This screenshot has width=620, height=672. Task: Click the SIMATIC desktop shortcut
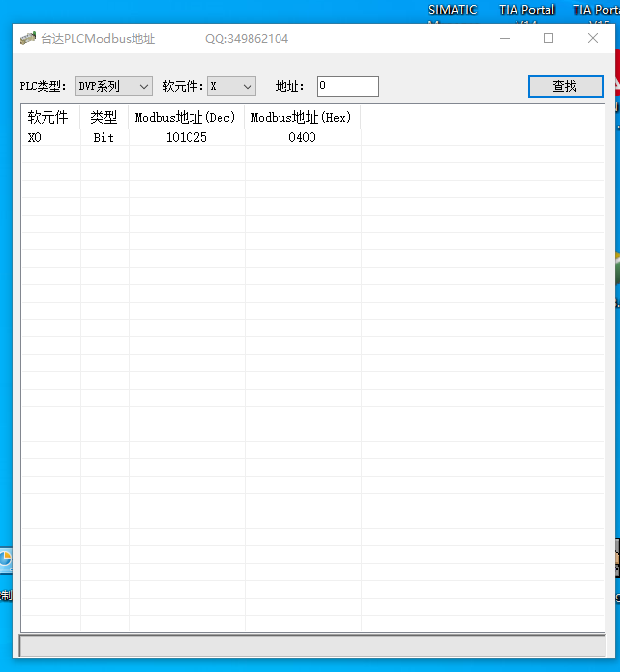coord(453,11)
